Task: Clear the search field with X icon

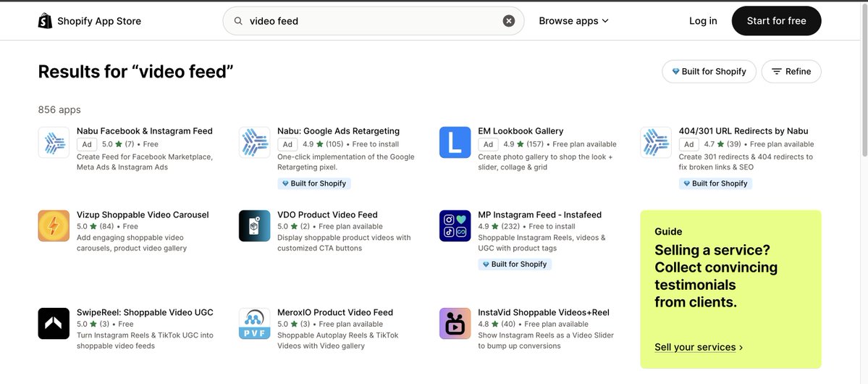Action: coord(509,21)
